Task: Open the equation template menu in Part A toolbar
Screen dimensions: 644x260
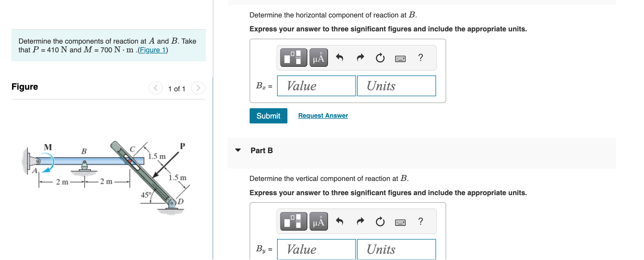Action: (293, 58)
